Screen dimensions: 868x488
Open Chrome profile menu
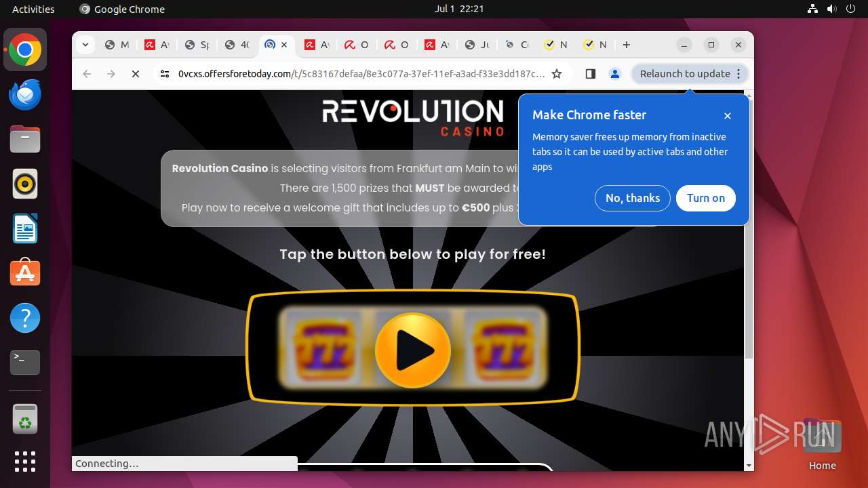coord(615,74)
